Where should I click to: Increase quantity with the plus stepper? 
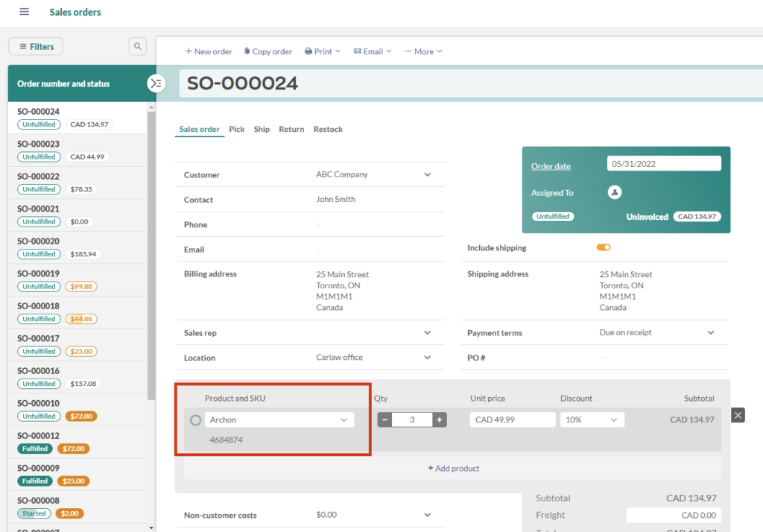(x=440, y=419)
